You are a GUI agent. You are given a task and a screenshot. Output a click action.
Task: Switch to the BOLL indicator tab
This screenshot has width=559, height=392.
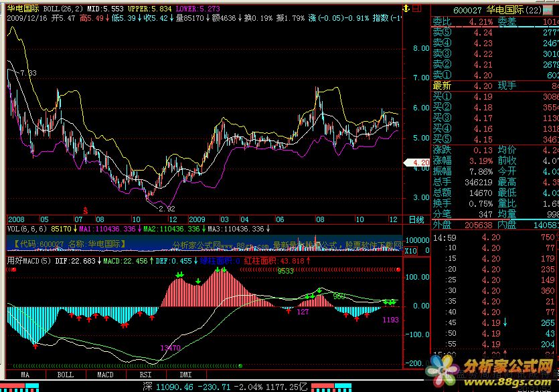(66, 375)
